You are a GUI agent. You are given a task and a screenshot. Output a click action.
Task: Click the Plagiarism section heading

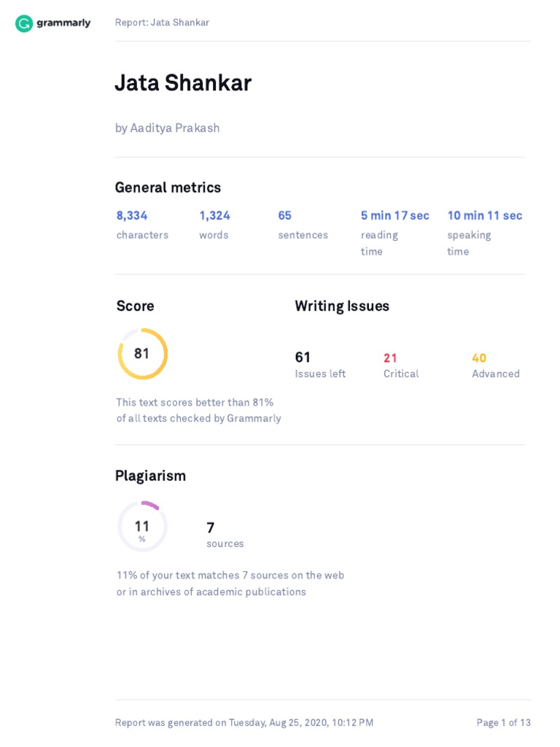(150, 476)
